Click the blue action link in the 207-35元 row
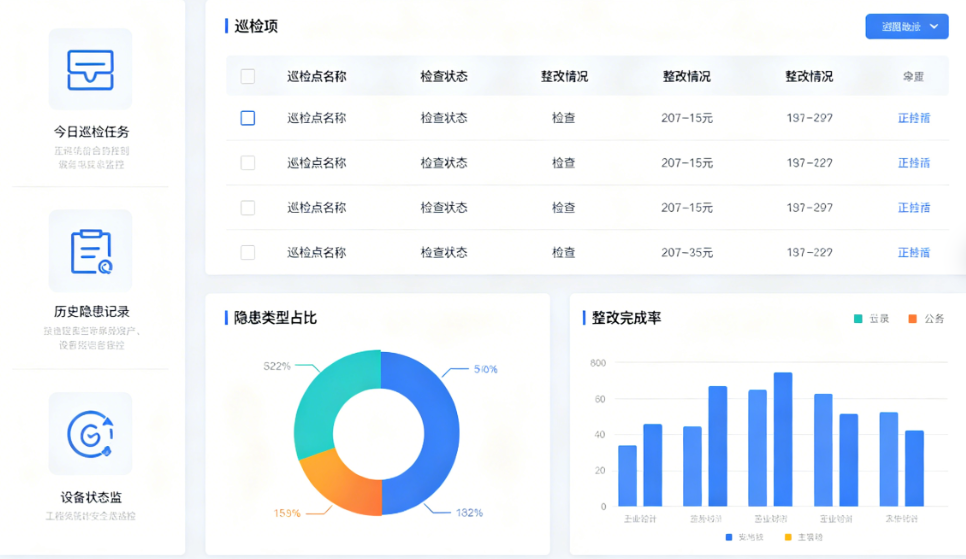 [914, 252]
